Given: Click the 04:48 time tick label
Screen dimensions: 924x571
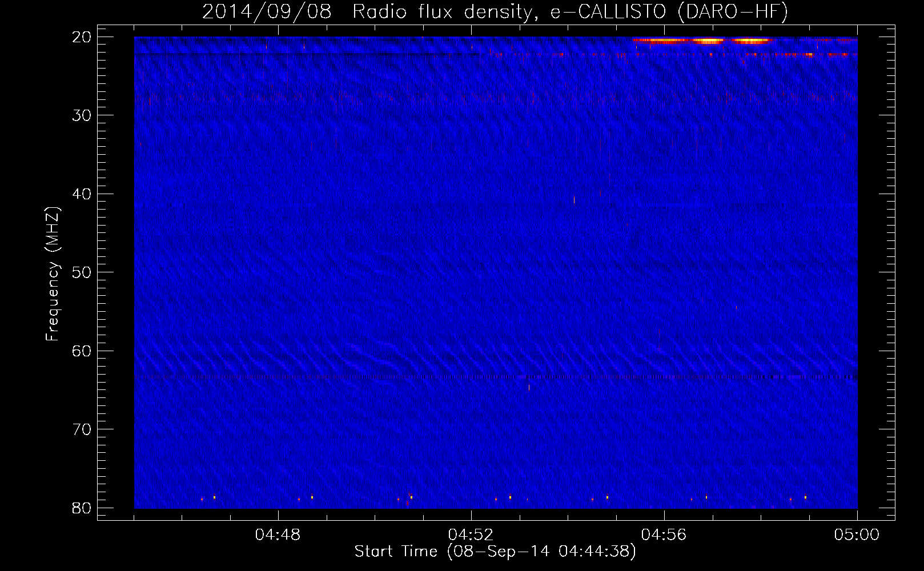Looking at the screenshot, I should 278,535.
